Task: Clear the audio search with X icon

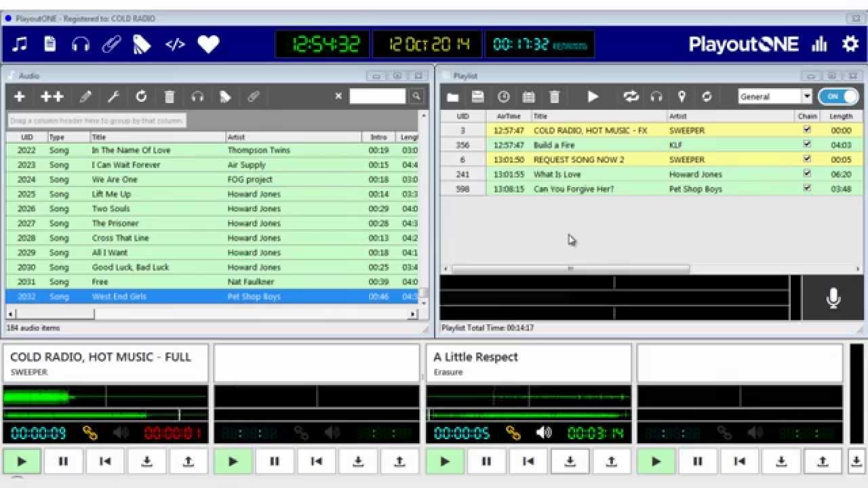Action: coord(338,96)
